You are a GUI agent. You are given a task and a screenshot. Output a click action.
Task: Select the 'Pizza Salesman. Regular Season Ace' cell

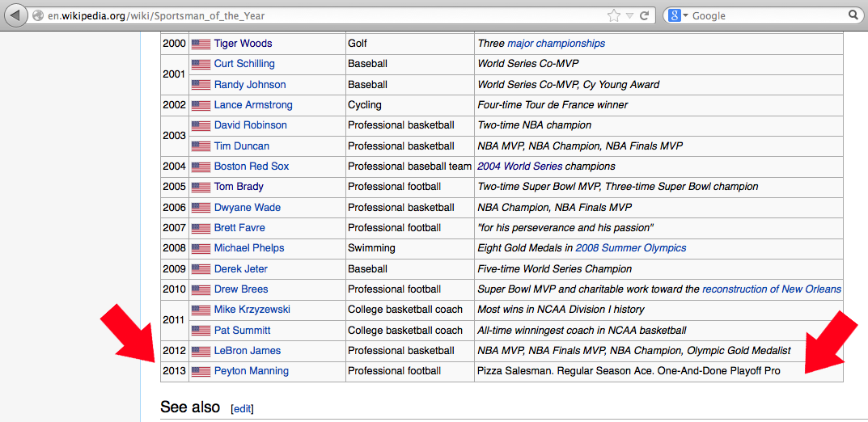[658, 371]
